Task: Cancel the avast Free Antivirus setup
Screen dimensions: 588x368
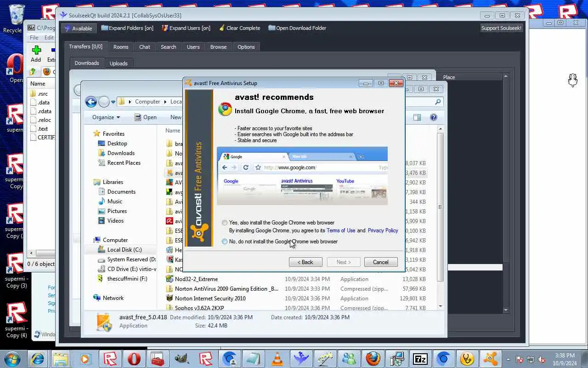Action: click(381, 262)
